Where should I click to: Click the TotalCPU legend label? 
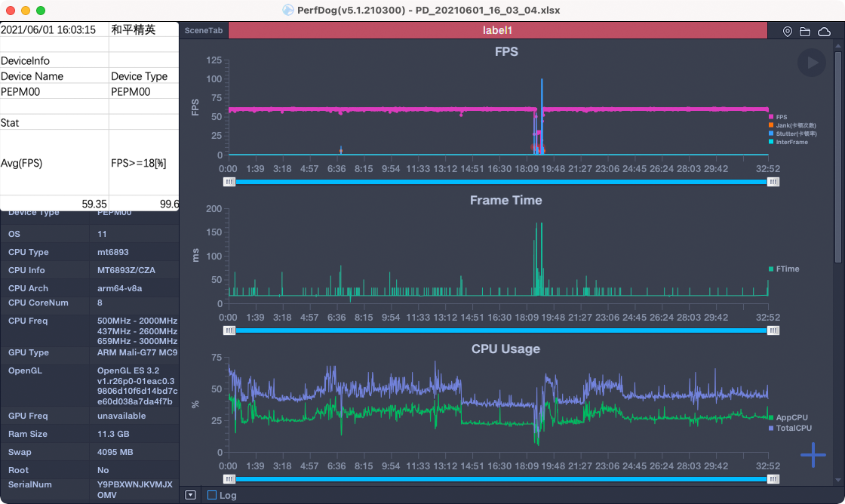pos(794,428)
